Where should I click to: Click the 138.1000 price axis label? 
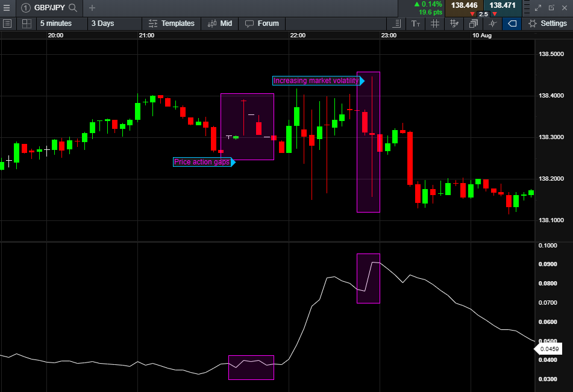551,220
